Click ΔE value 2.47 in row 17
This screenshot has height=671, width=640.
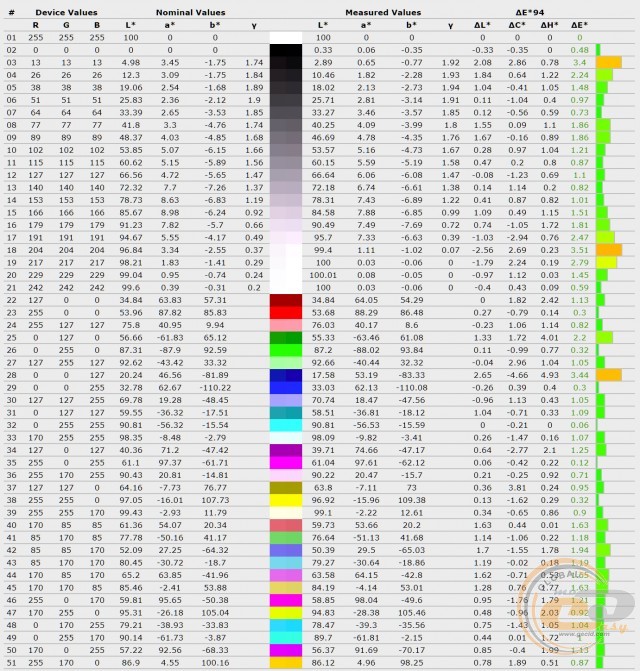[579, 238]
